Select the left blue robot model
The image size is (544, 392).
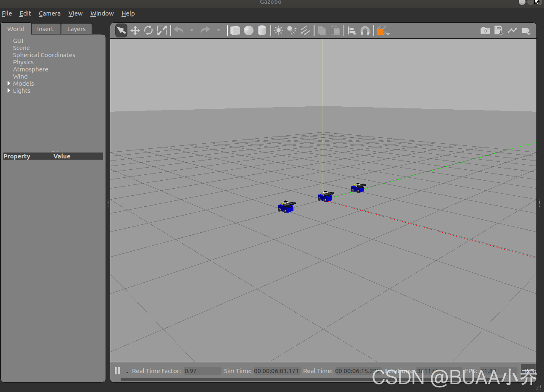[286, 207]
